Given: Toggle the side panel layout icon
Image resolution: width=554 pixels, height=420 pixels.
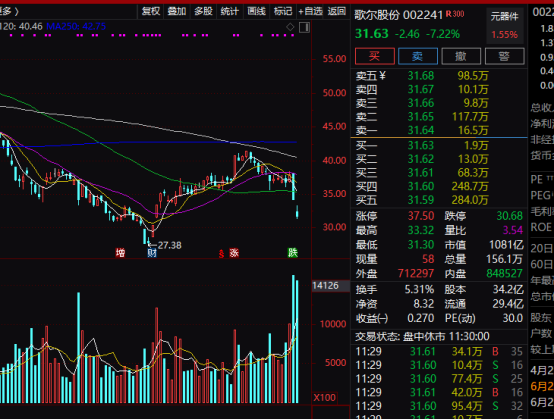Looking at the screenshot, I should tap(304, 27).
